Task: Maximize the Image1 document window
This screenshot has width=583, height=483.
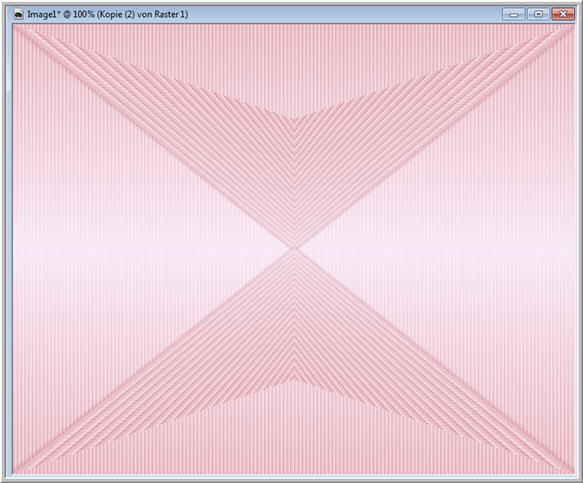Action: click(x=538, y=15)
